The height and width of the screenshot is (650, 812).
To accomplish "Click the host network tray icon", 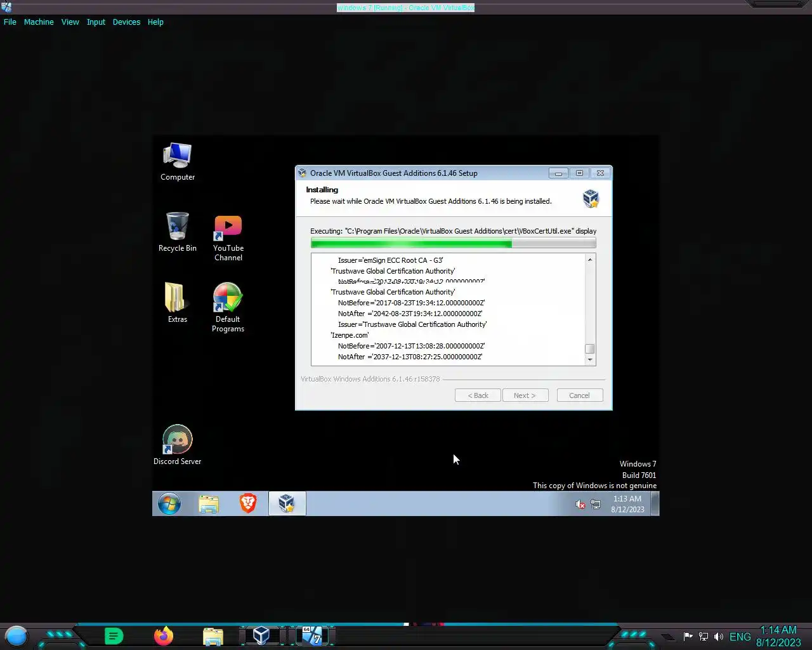I will (704, 637).
